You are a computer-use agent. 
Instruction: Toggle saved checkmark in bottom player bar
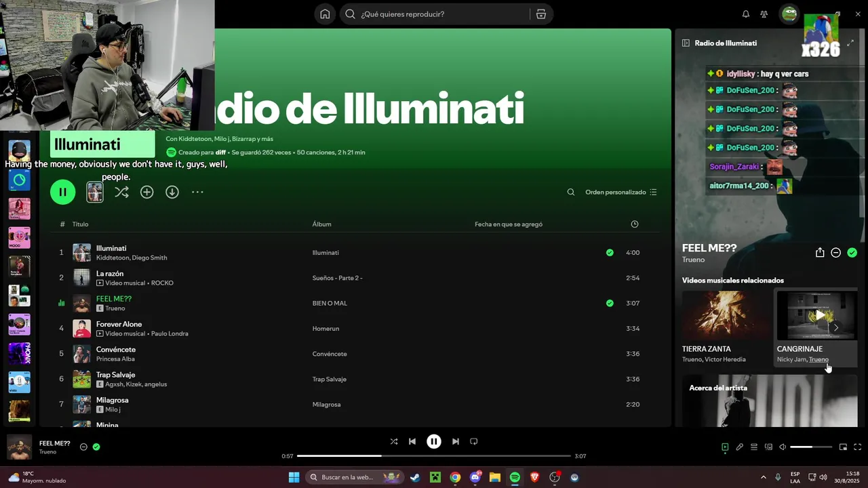96,447
